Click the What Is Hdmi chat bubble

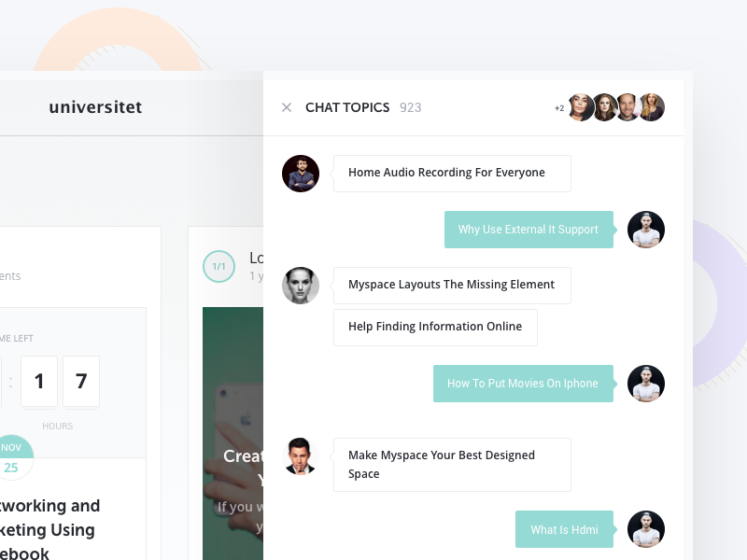click(x=564, y=528)
